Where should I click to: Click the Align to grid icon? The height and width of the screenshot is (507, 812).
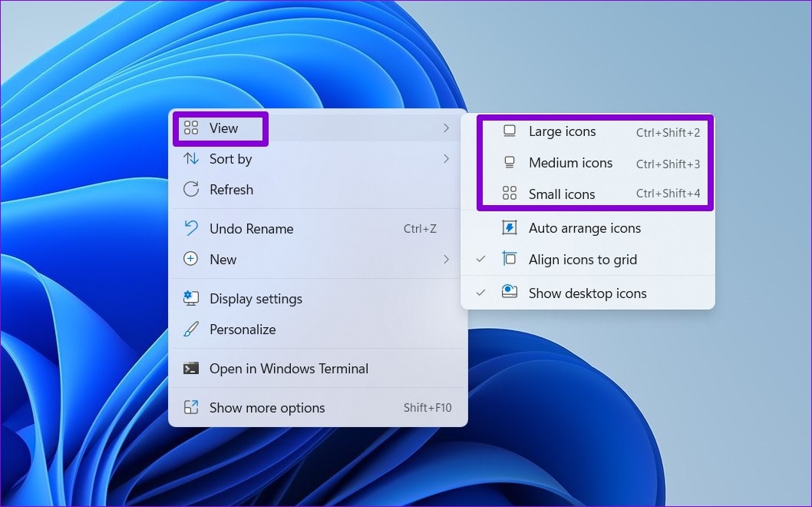(x=510, y=259)
